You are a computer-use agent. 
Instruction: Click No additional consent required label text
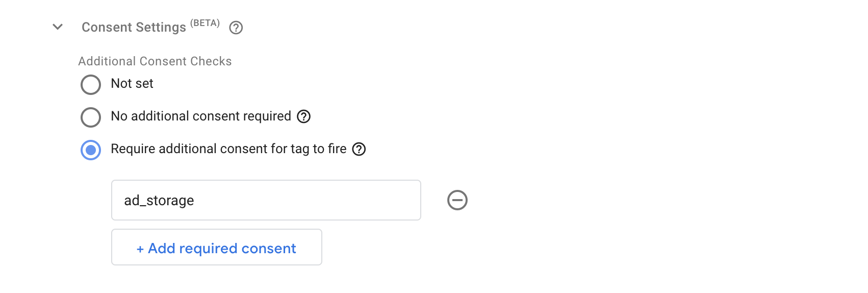coord(201,116)
